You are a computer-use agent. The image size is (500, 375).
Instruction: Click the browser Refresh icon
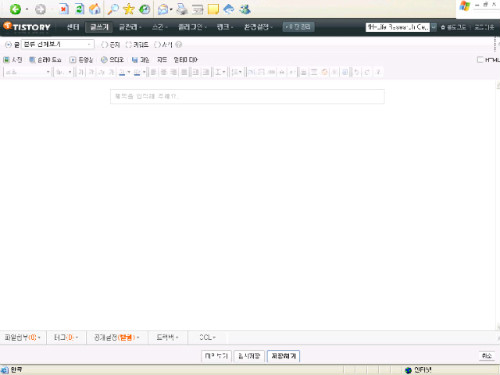coord(79,9)
